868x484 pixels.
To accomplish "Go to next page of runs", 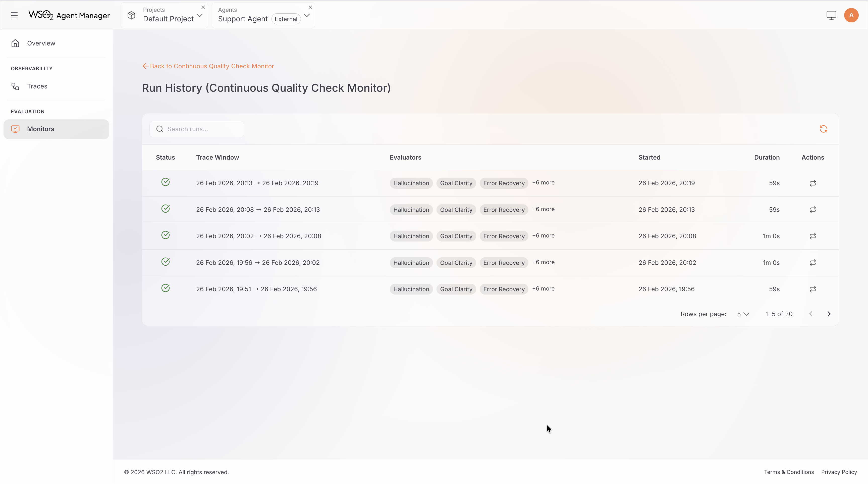I will [829, 314].
